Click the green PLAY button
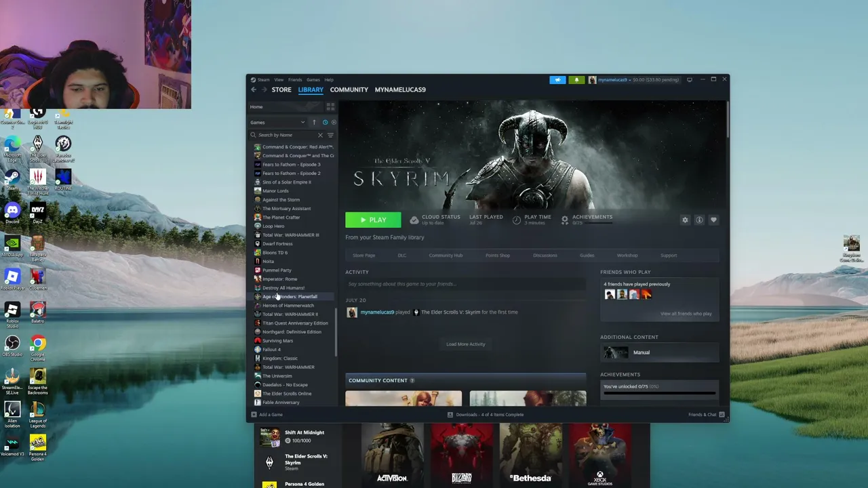Viewport: 868px width, 488px height. [x=373, y=220]
